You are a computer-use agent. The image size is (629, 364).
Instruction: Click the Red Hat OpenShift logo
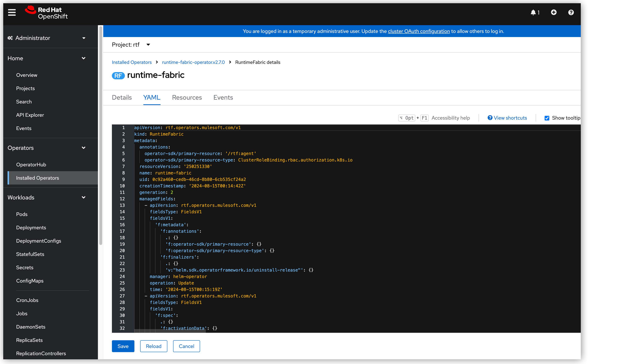click(x=46, y=12)
